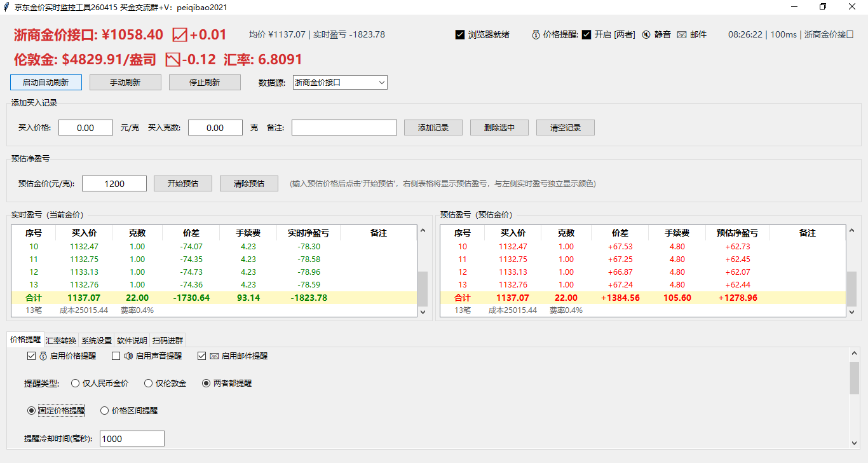Enable the 启用声音提醒 checkbox
Viewport: 868px width, 463px height.
coord(116,356)
